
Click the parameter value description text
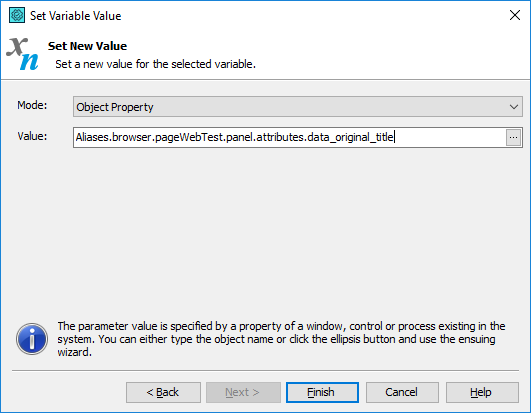click(281, 339)
